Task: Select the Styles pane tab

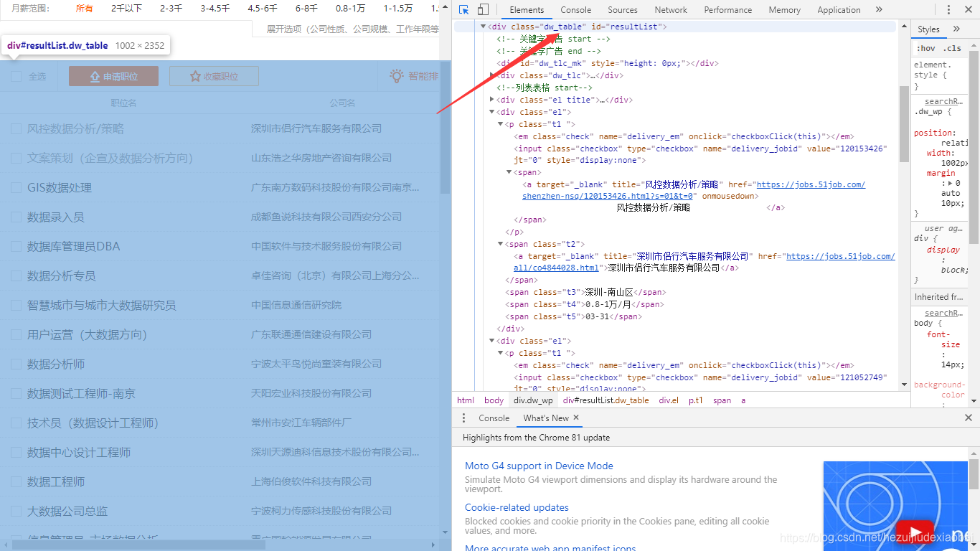Action: pos(928,29)
